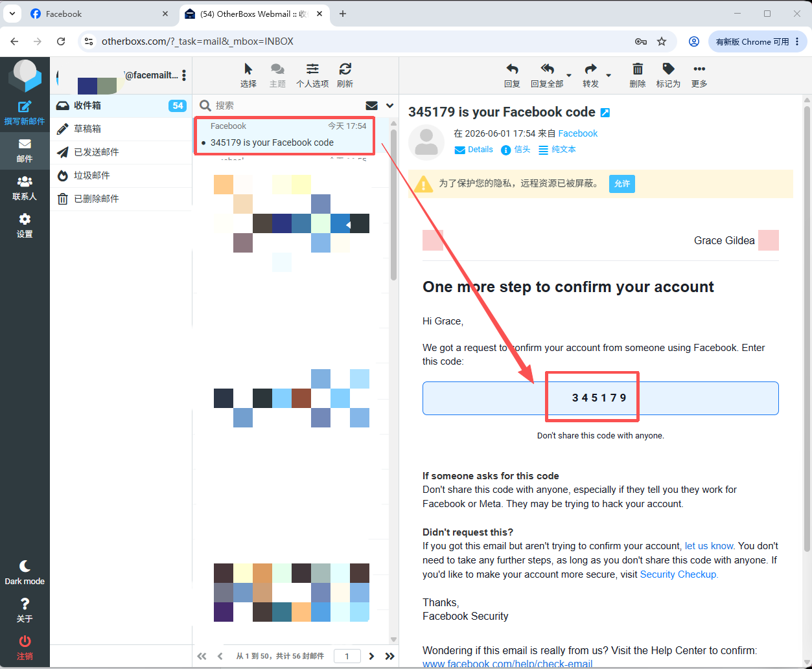Open the Settings gear in the sidebar
The image size is (812, 669).
pos(25,225)
